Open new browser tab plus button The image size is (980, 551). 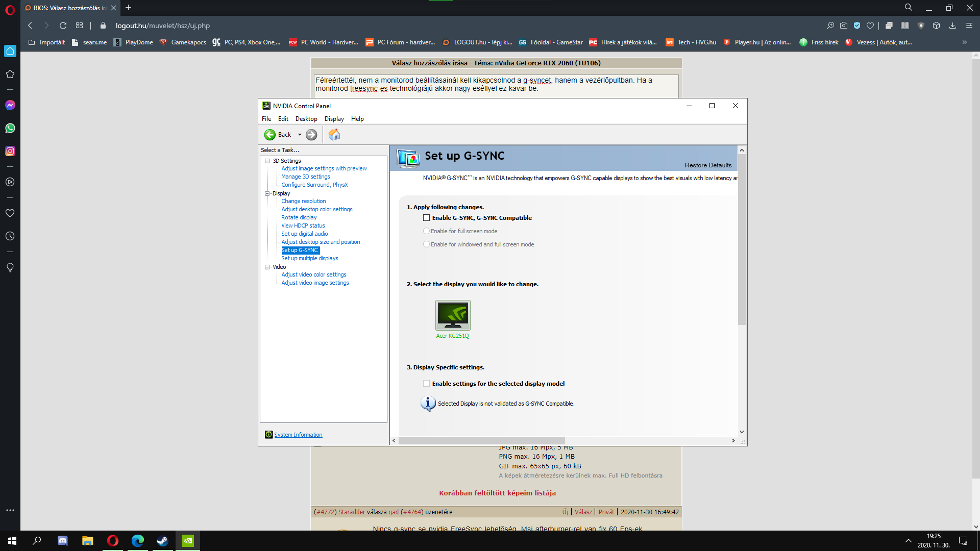[129, 8]
